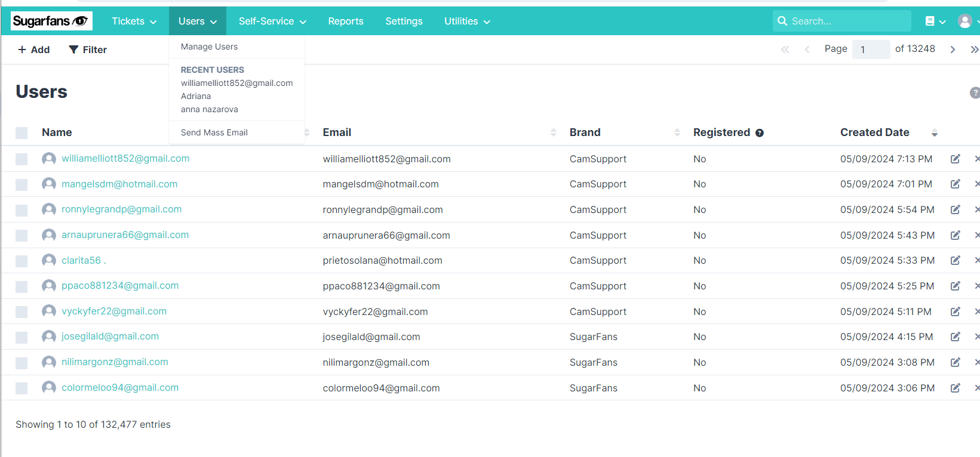Select checkbox for arnauprunera66@gmail.com row
Screen dimensions: 980x457
click(x=21, y=236)
